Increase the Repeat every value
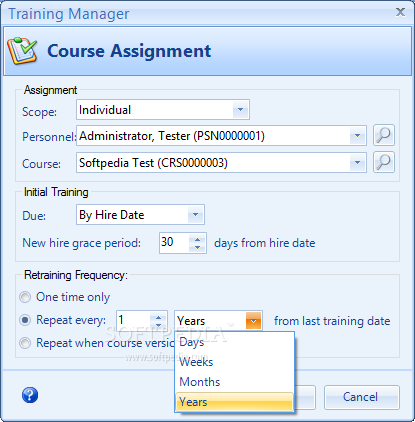 158,317
